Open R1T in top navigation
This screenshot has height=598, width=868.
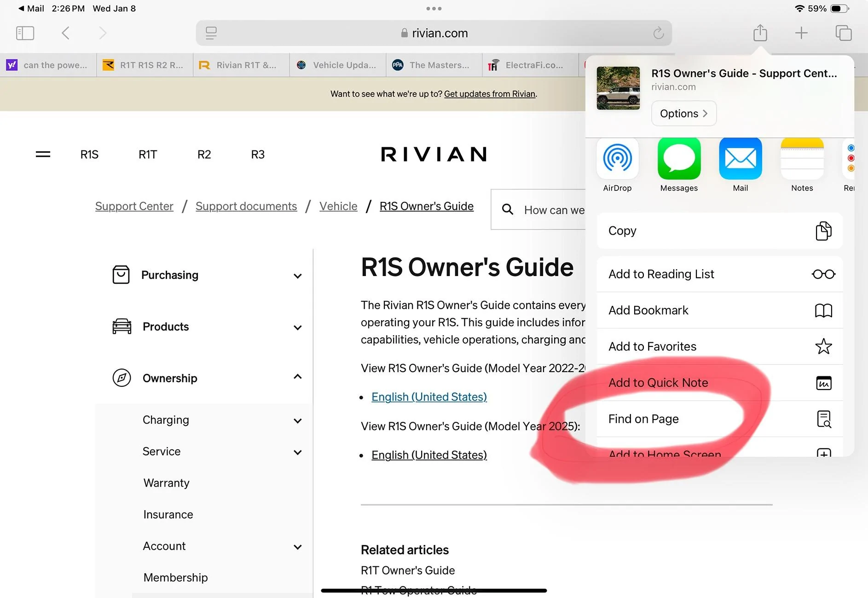[x=148, y=155]
